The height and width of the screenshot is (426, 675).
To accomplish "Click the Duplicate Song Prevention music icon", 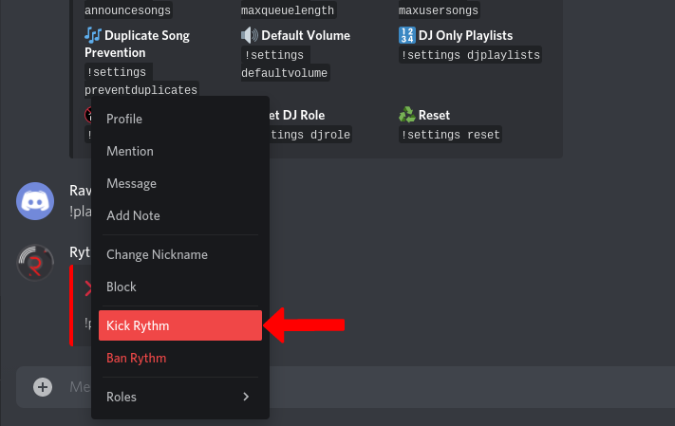I will click(93, 35).
